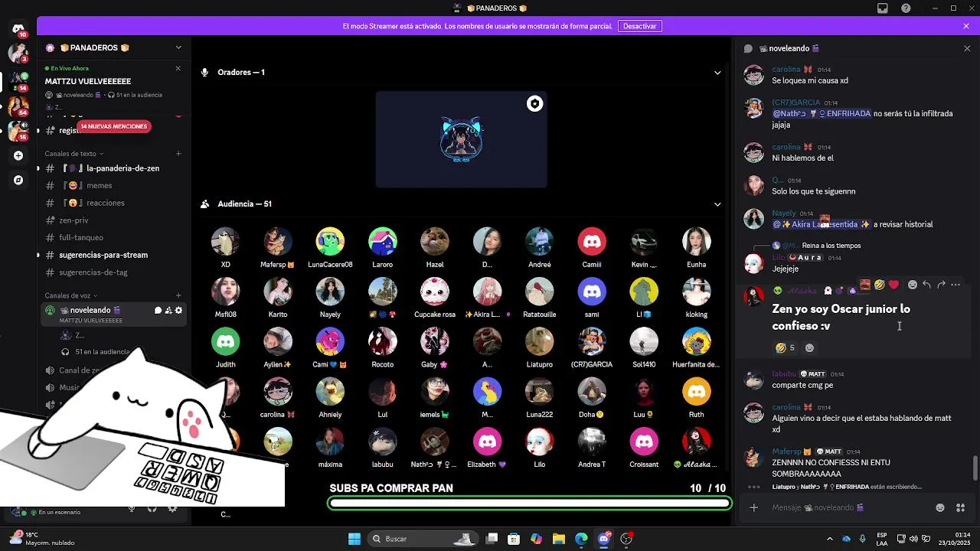Open Discover servers compass icon

pyautogui.click(x=18, y=180)
